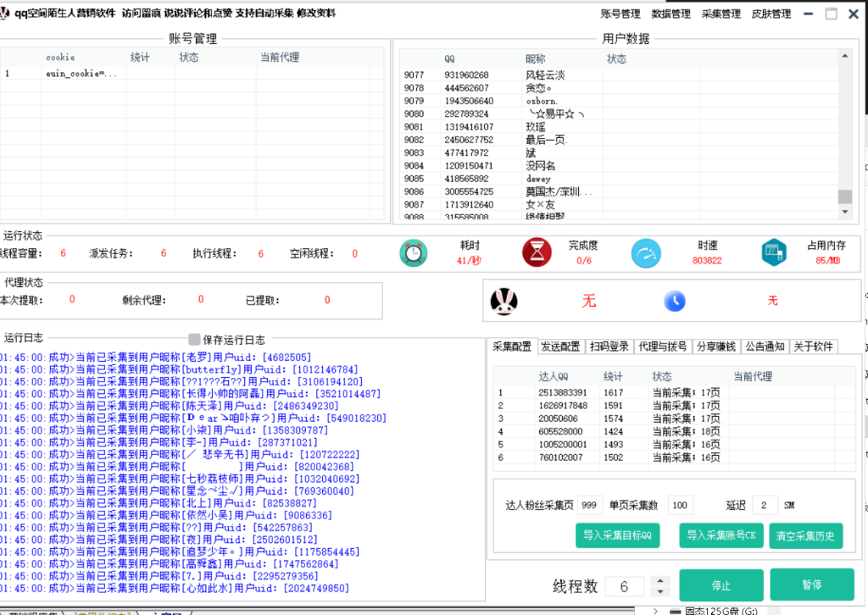Image resolution: width=868 pixels, height=615 pixels.
Task: Click the red hourglass 完成度 icon
Action: coord(537,252)
